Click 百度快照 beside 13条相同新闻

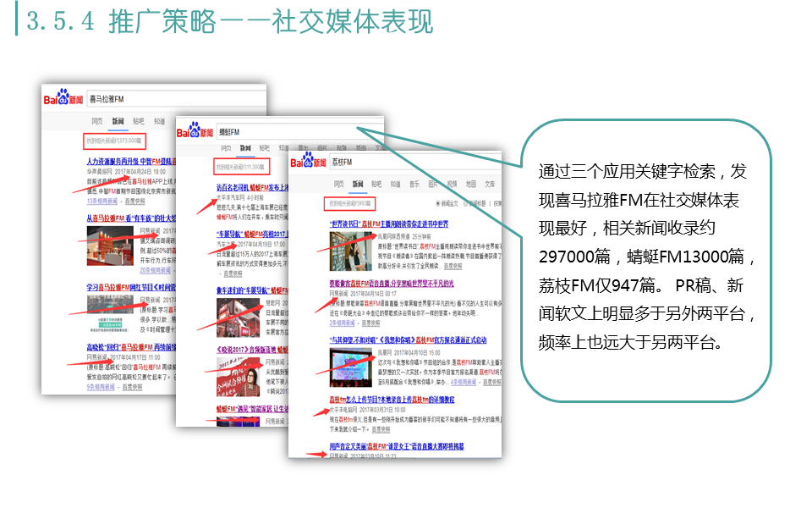tap(134, 202)
